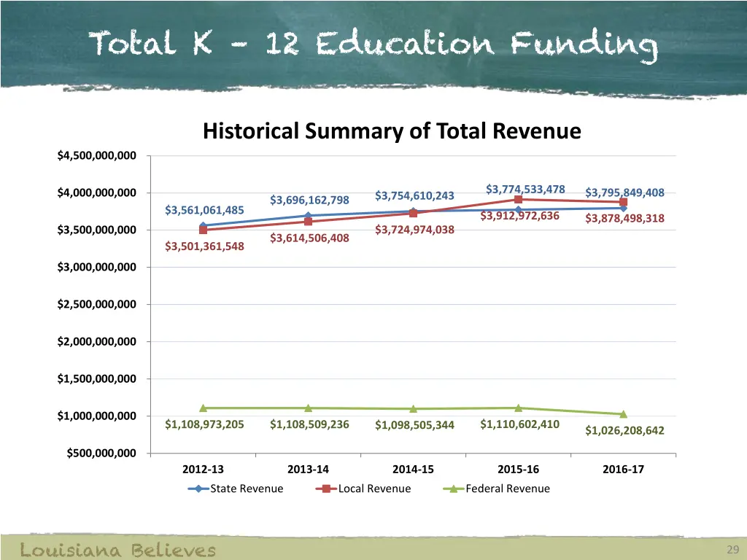
Task: Select the $3,501,361,548 data label
Action: point(204,246)
